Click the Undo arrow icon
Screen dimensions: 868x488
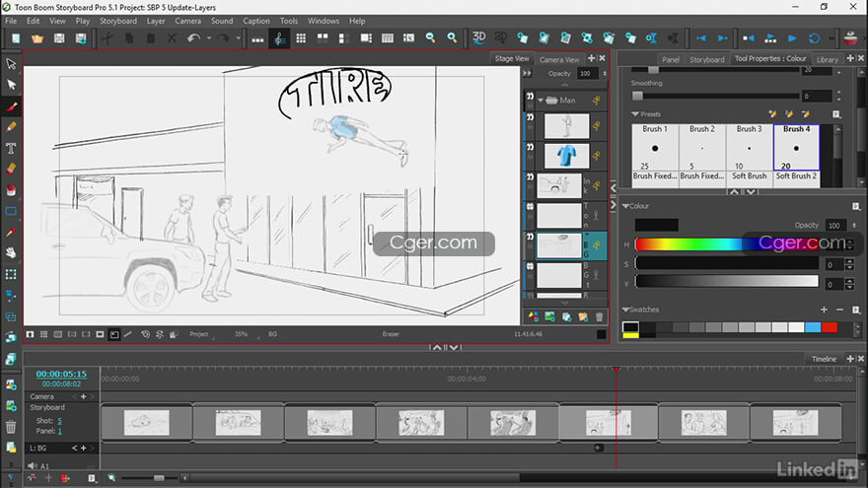click(193, 38)
